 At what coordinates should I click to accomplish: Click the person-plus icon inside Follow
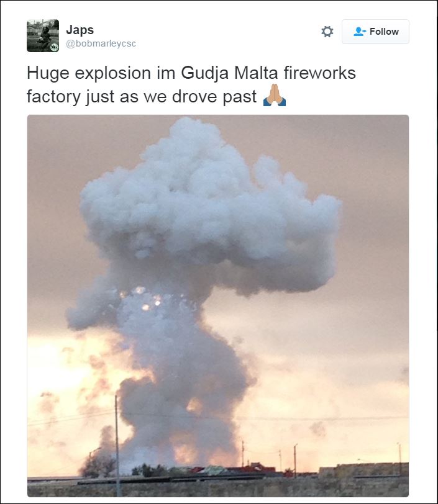[x=360, y=32]
